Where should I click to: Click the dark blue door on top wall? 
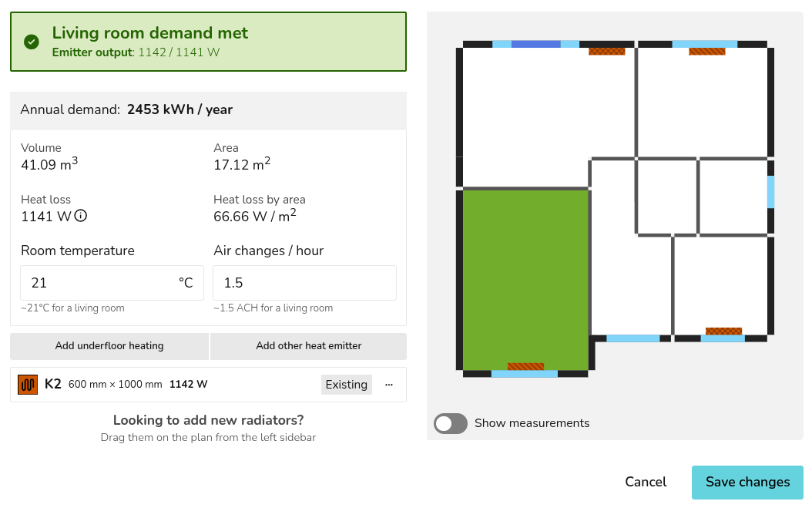point(535,44)
